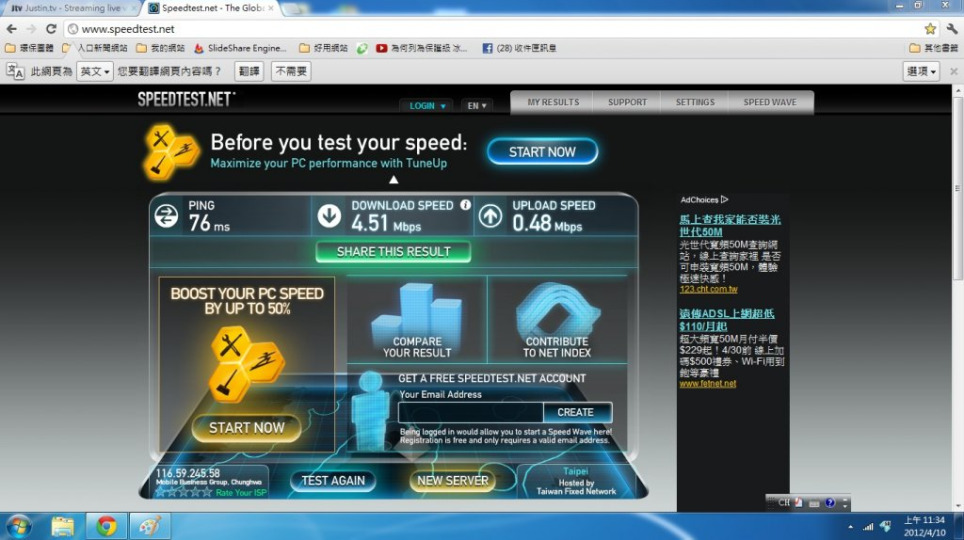Open the LOGIN dropdown
Screen dimensions: 964x540
427,105
